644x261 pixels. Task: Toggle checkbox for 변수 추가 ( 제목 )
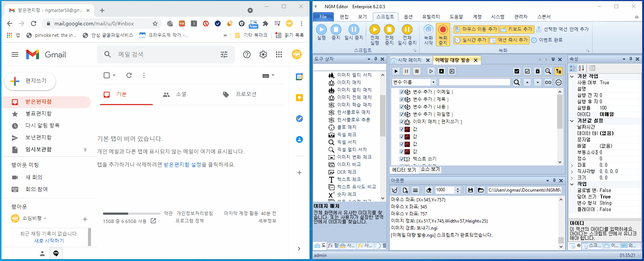(402, 99)
